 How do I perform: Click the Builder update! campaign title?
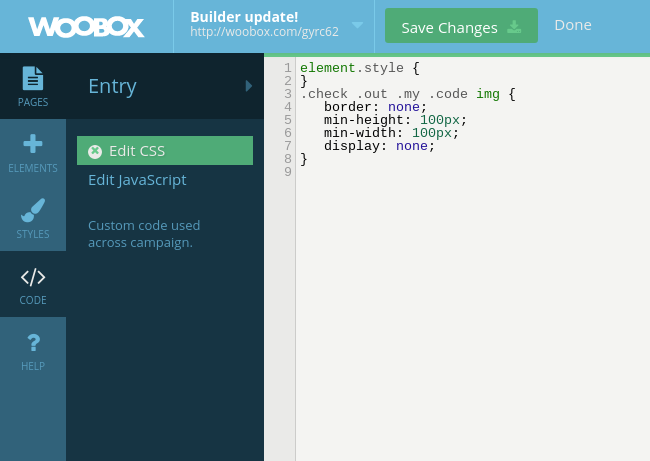click(x=244, y=17)
